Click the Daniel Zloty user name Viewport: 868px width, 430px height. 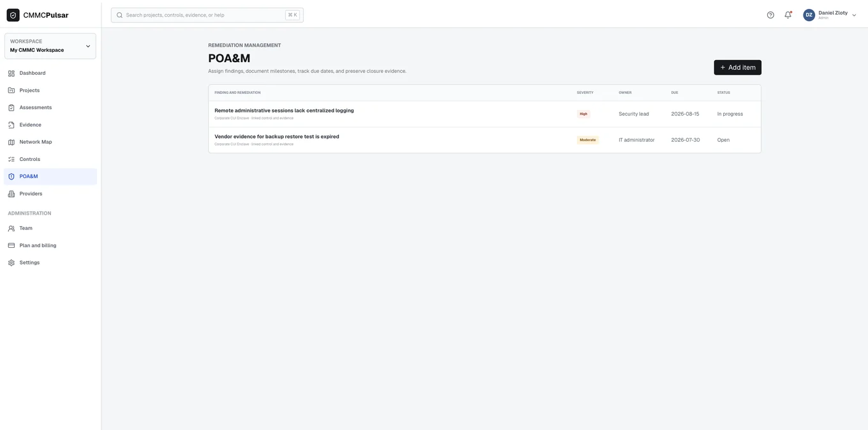coord(833,13)
